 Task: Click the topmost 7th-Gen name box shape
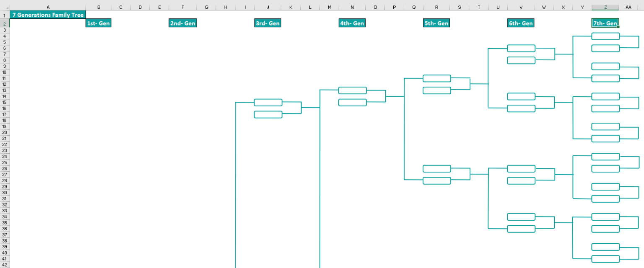pyautogui.click(x=605, y=36)
